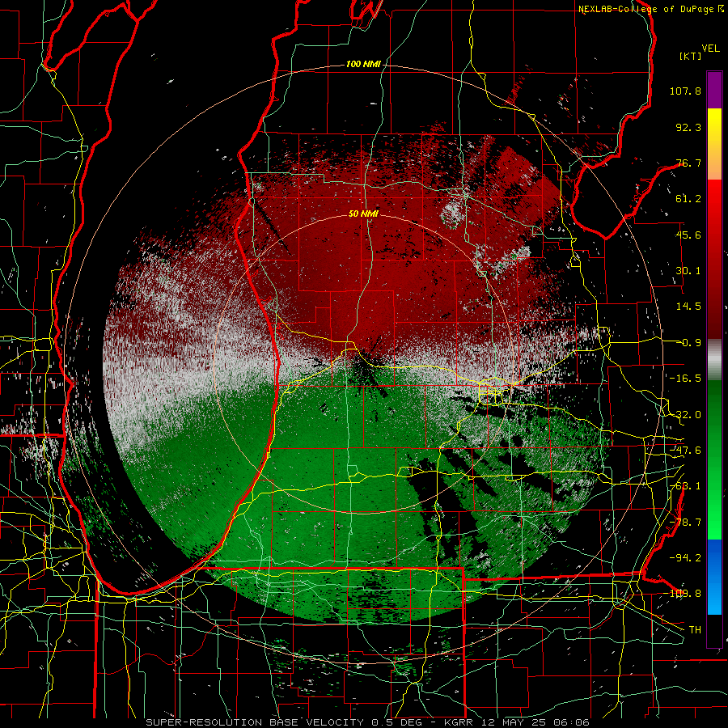Select the -94.2 velocity scale value
The image size is (728, 728).
point(685,558)
